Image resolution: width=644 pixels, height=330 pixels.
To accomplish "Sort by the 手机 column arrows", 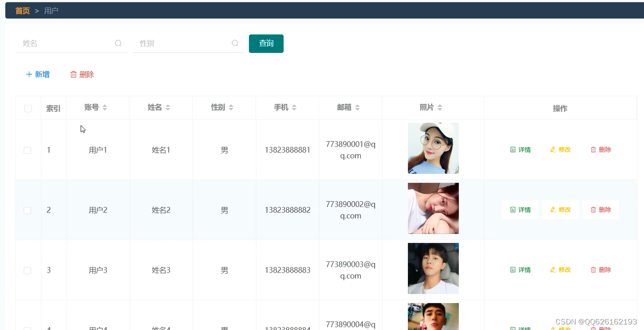I will point(294,108).
